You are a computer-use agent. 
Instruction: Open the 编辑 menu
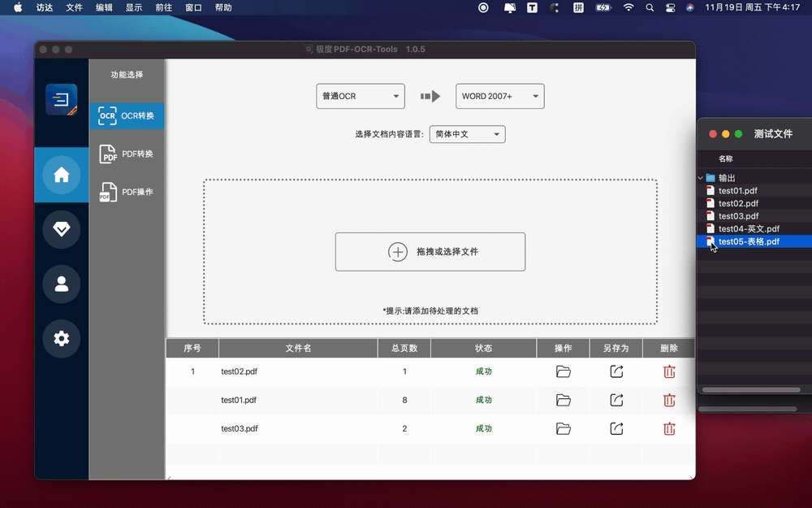(104, 7)
